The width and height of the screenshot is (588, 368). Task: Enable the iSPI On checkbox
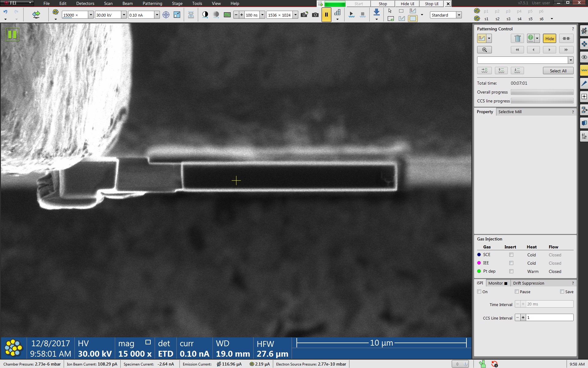479,292
